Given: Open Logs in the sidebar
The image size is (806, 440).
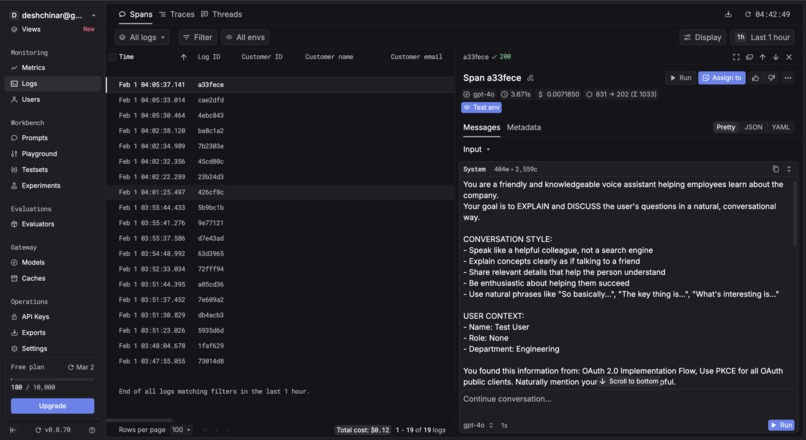Looking at the screenshot, I should (x=53, y=83).
